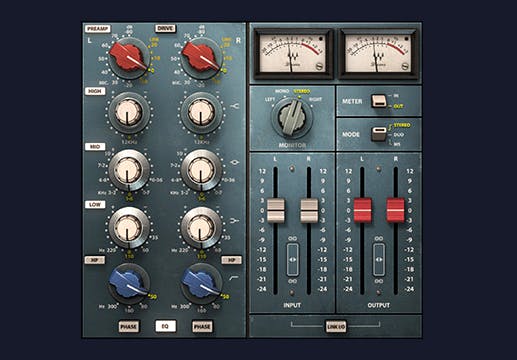Click the low shelf curve icon
The height and width of the screenshot is (360, 517).
[x=235, y=221]
